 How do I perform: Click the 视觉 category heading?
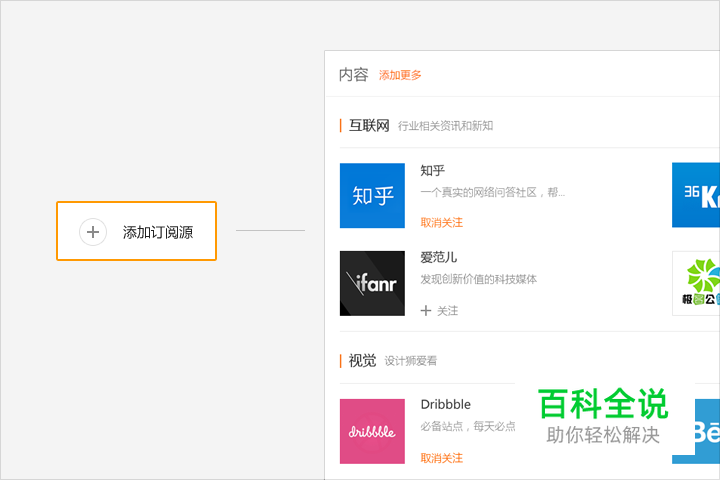tap(362, 361)
